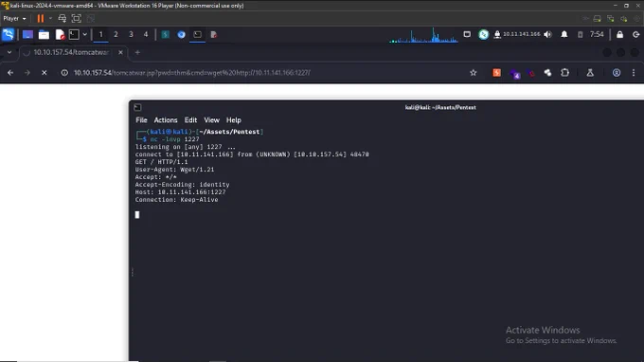Focus the terminal window in the taskbar
Viewport: 644px width, 362px height.
pyautogui.click(x=198, y=34)
